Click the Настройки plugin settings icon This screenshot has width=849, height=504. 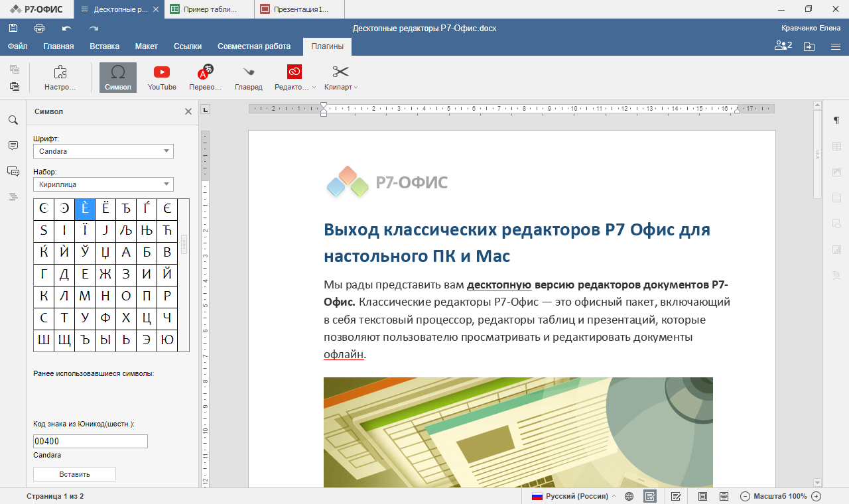point(60,78)
